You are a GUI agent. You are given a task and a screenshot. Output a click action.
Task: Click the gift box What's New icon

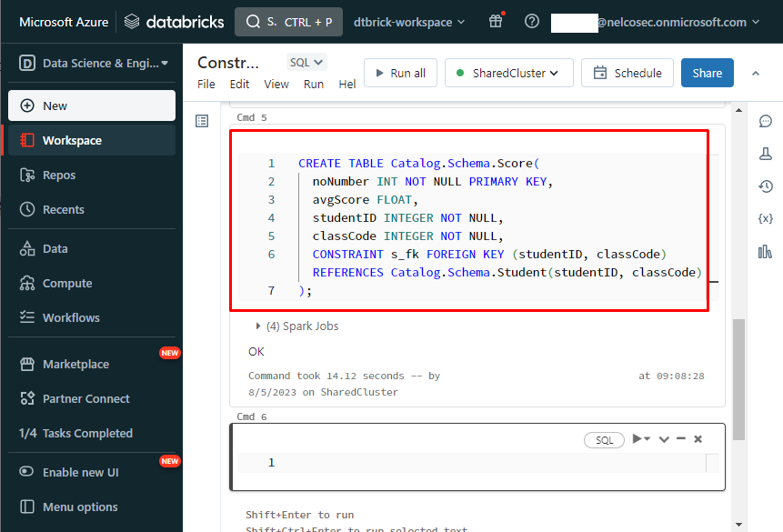496,22
